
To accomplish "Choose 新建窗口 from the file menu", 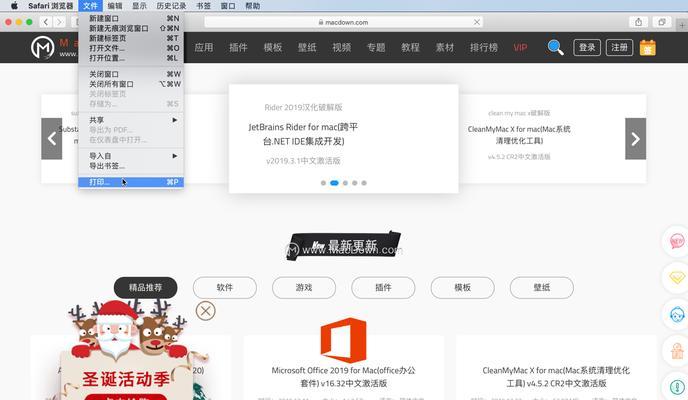I will coord(131,18).
